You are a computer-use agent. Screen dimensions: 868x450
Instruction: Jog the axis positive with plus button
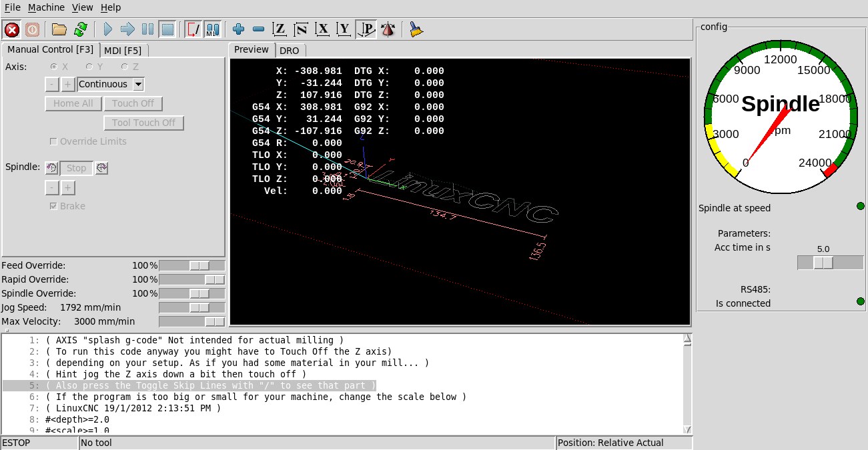coord(67,84)
